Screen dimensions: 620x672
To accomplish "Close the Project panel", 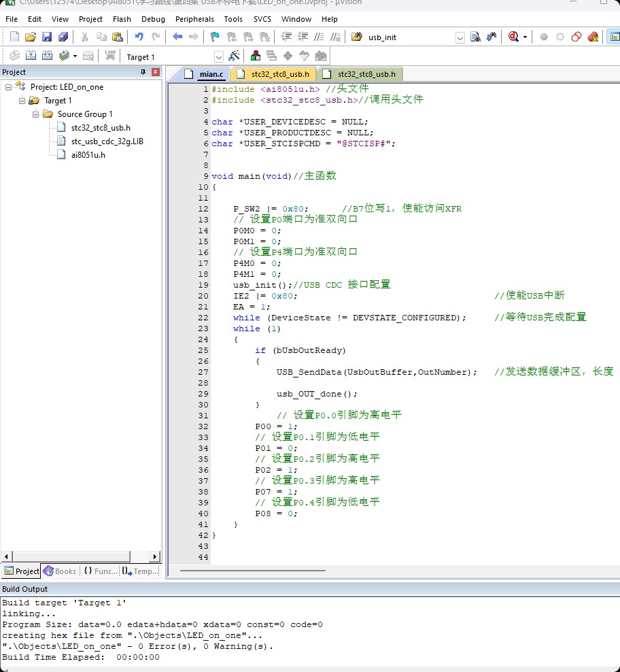I will click(x=156, y=72).
